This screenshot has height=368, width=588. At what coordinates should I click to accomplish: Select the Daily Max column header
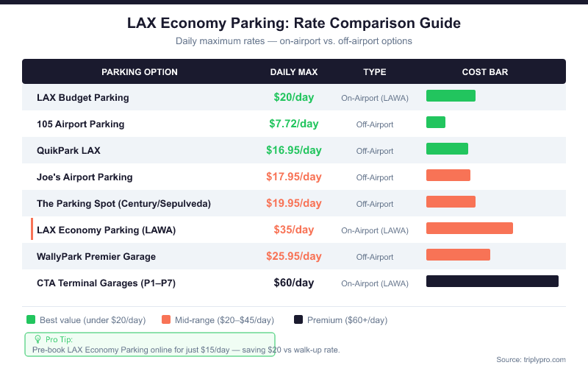(x=294, y=72)
